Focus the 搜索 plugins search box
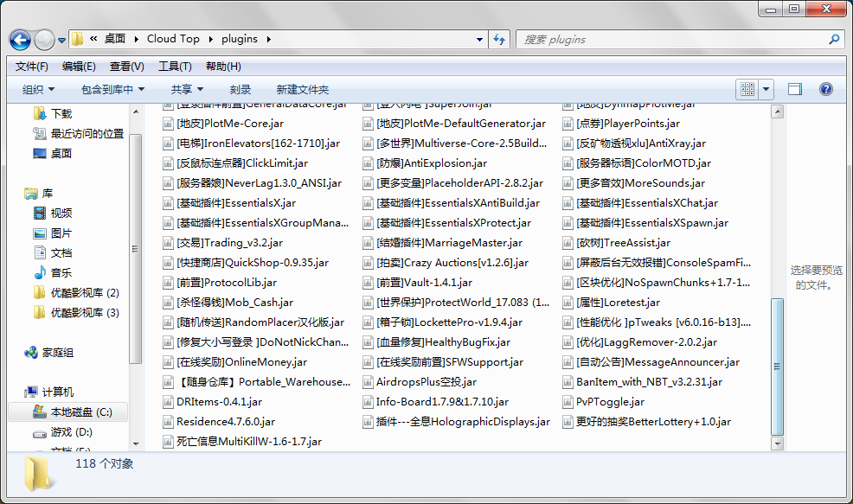 675,39
